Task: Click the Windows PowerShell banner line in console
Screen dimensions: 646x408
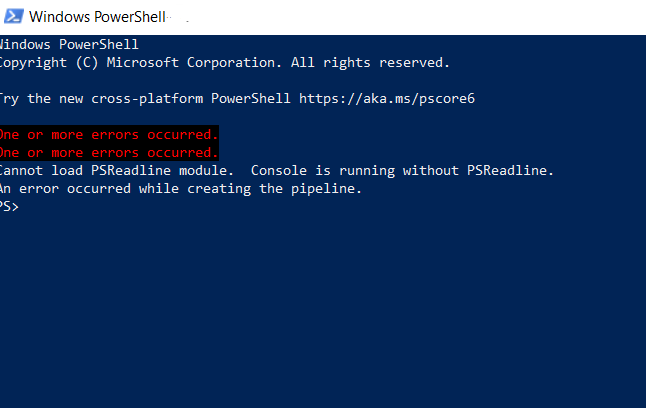Action: (x=69, y=45)
